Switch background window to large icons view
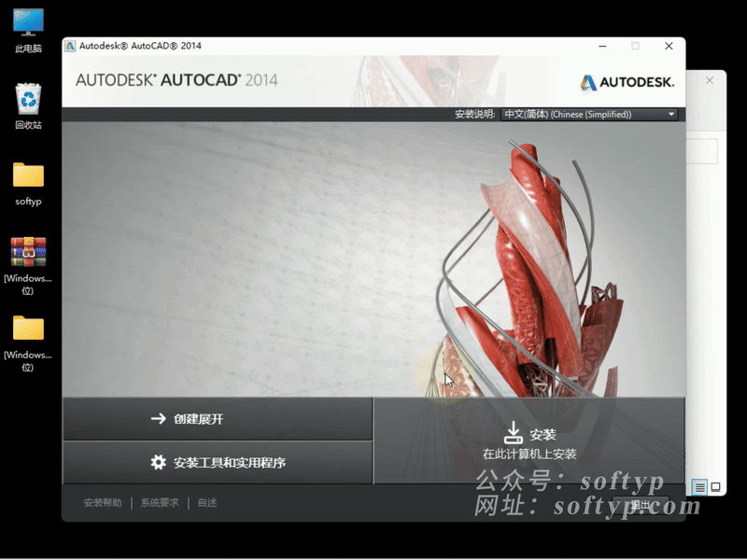The width and height of the screenshot is (747, 560). pyautogui.click(x=715, y=487)
